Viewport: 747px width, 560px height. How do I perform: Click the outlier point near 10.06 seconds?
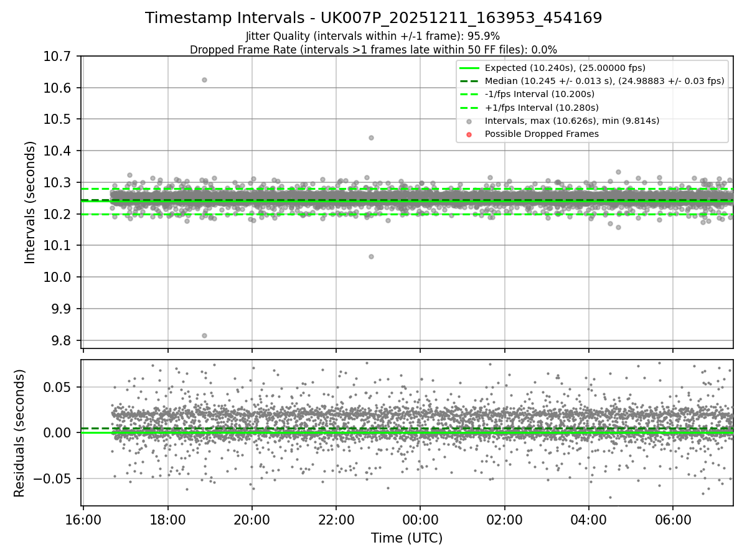(371, 256)
